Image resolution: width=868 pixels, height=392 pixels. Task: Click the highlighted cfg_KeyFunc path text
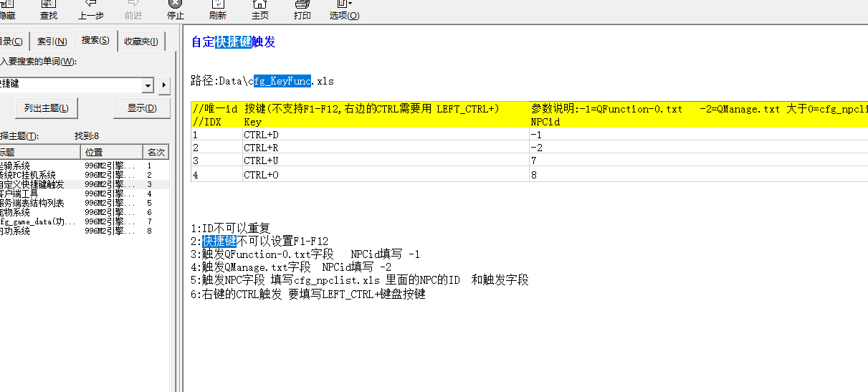pos(282,81)
